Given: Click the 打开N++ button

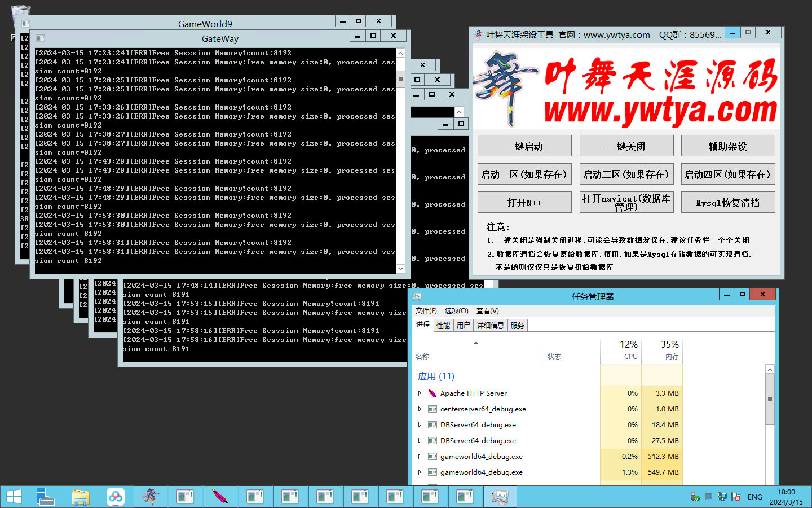Looking at the screenshot, I should pos(524,203).
